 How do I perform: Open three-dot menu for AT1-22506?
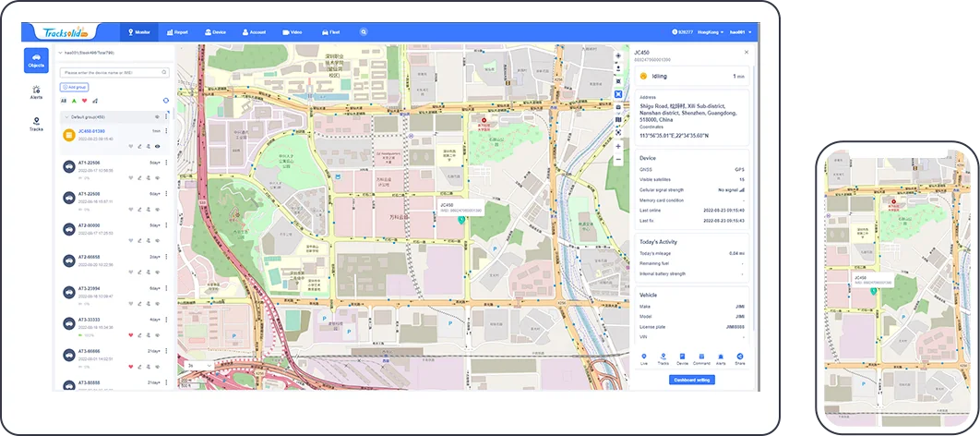(166, 163)
